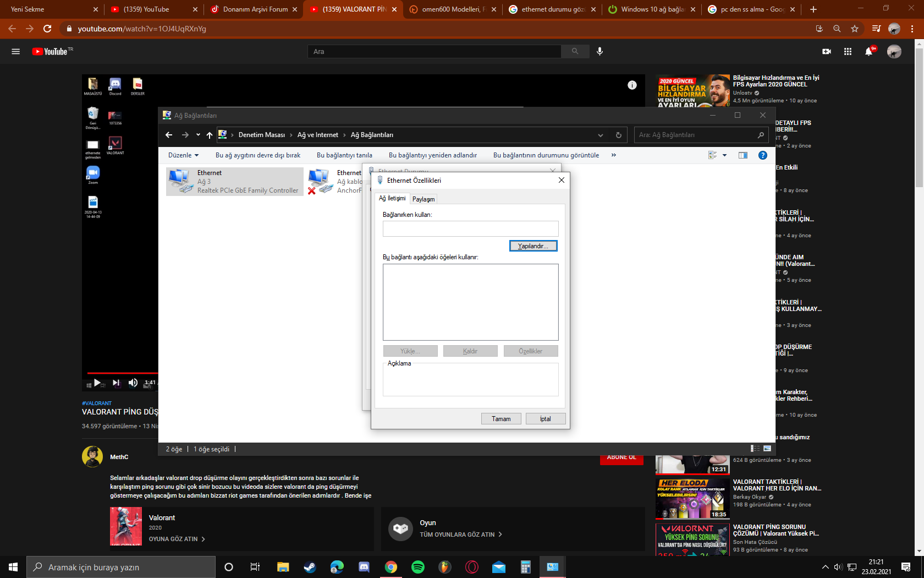Click YouTube search magnifier button

click(x=575, y=51)
